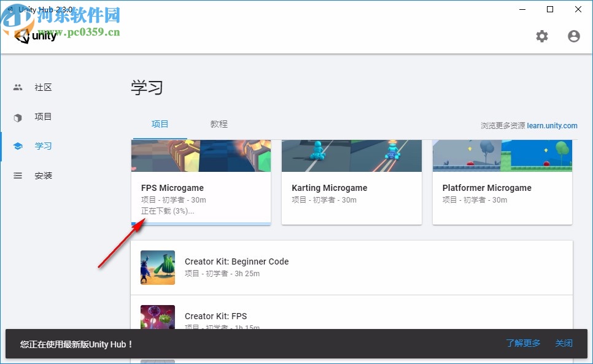The height and width of the screenshot is (364, 593).
Task: Click the installs list icon in sidebar
Action: [x=18, y=176]
